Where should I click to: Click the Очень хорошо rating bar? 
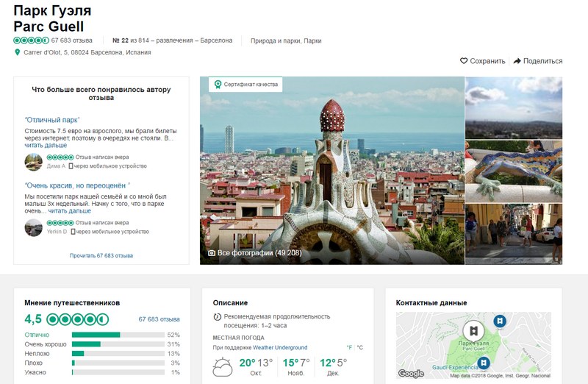(x=118, y=344)
